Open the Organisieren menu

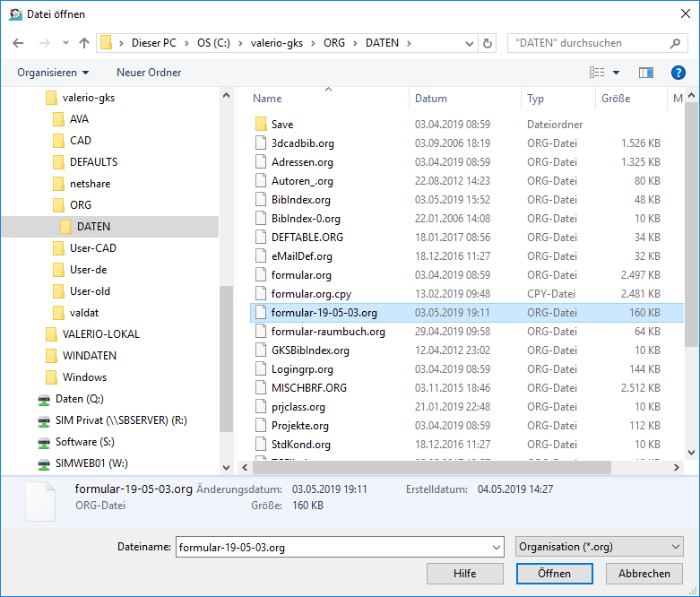tap(53, 73)
